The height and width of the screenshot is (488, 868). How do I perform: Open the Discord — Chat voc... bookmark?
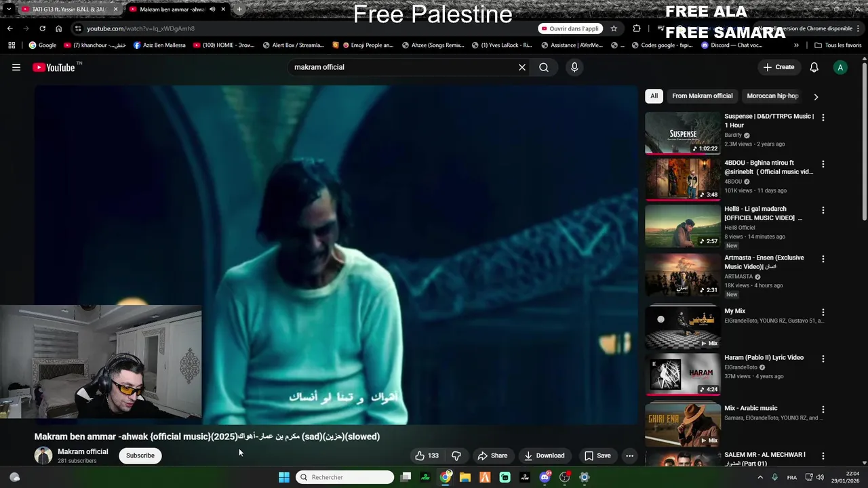(x=732, y=45)
